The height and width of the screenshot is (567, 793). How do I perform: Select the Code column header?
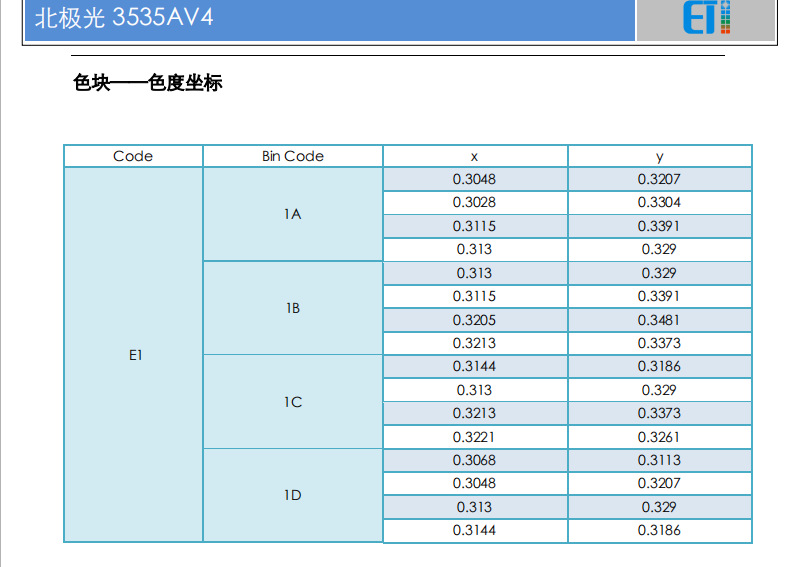(133, 156)
